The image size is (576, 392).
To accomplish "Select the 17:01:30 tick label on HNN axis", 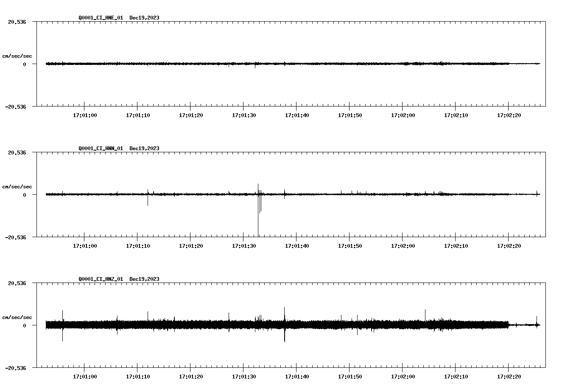I will click(244, 245).
